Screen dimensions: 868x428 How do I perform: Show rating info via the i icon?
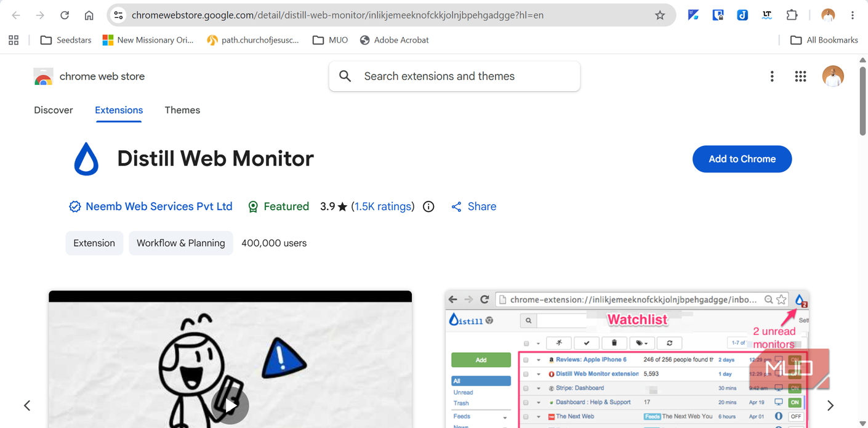(428, 207)
